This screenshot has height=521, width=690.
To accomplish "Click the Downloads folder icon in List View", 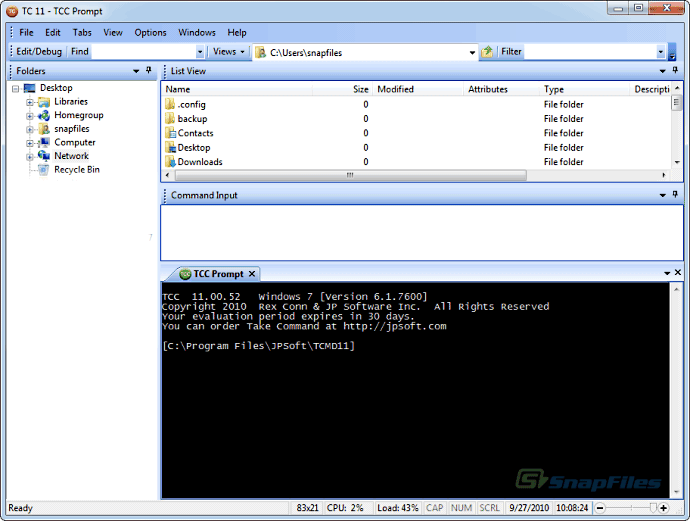I will tap(170, 161).
